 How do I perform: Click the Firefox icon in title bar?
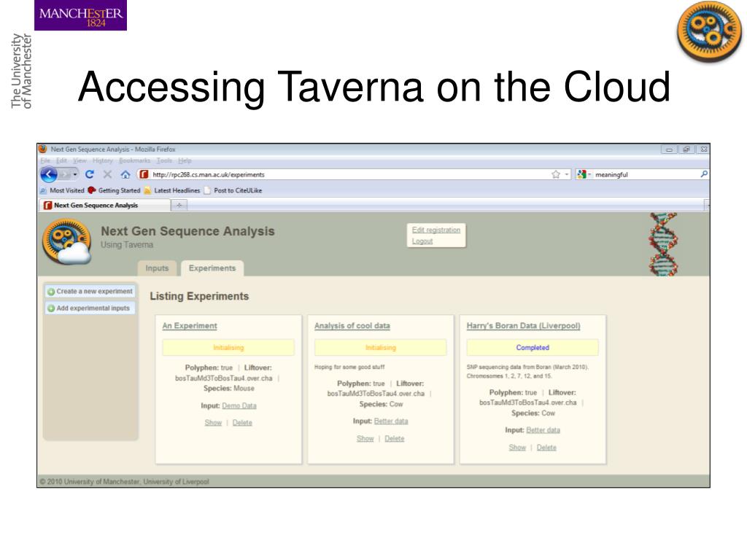click(43, 149)
